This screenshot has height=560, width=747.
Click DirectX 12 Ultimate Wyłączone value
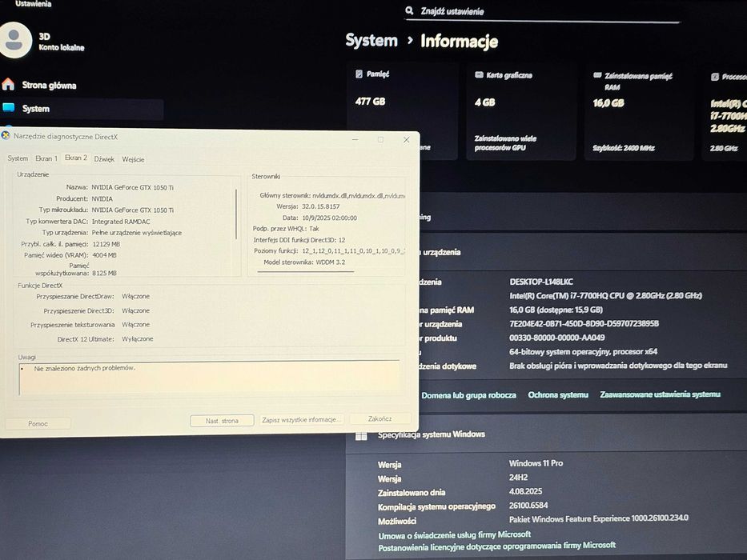pyautogui.click(x=137, y=339)
